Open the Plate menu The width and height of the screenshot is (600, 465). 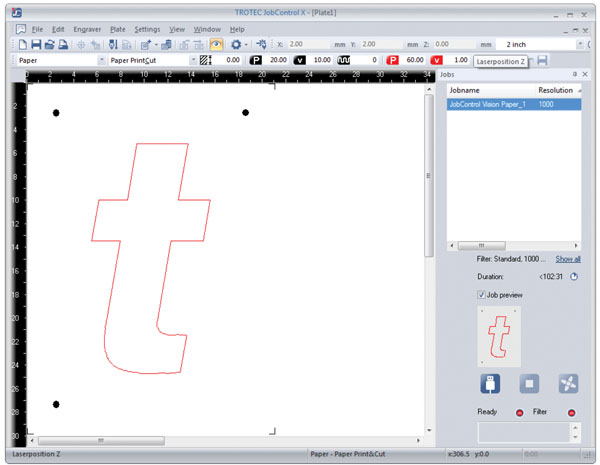coord(117,29)
